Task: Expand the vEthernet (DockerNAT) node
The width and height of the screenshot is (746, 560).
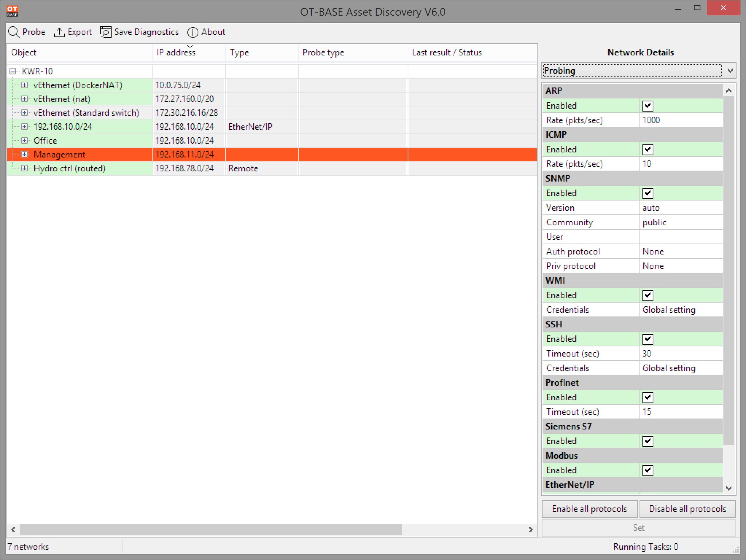Action: point(24,85)
